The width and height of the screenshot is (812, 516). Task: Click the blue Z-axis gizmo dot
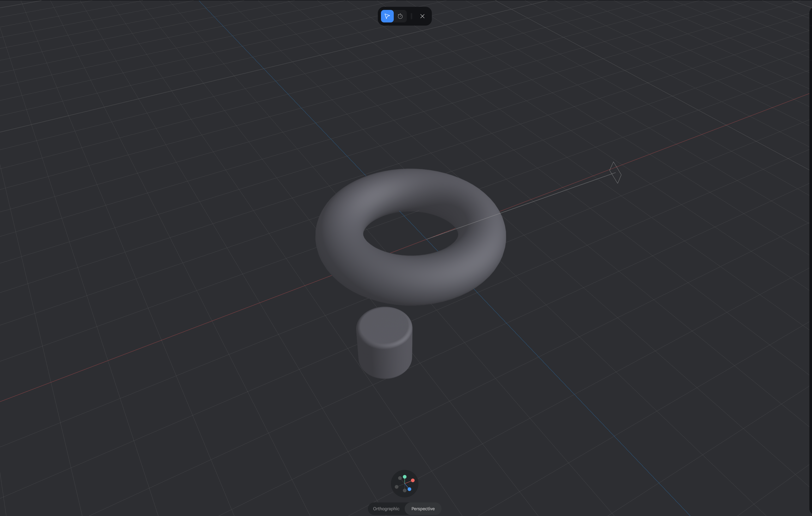point(409,489)
